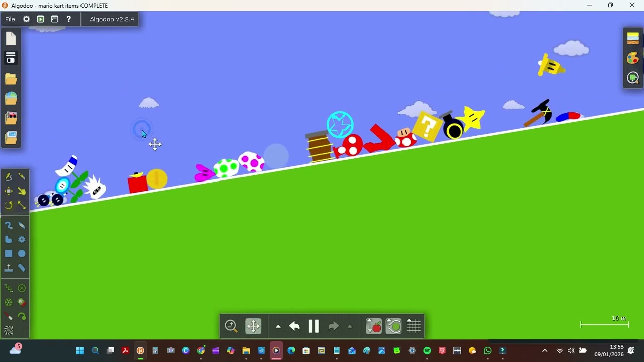Open the Help question mark menu
This screenshot has height=362, width=644.
click(68, 19)
